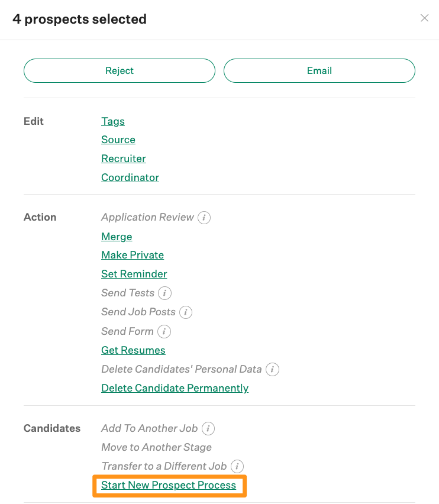Click info icon beside Send Form
Screen dimensions: 439x504
[x=164, y=331]
